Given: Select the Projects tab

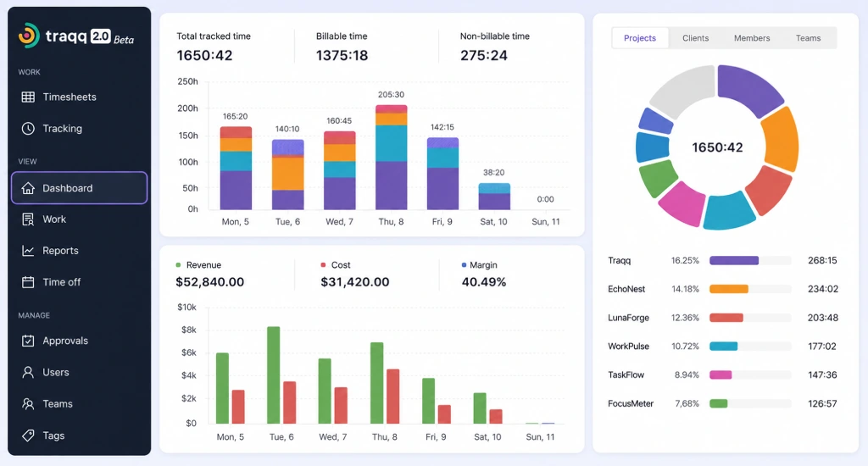Looking at the screenshot, I should click(x=640, y=38).
